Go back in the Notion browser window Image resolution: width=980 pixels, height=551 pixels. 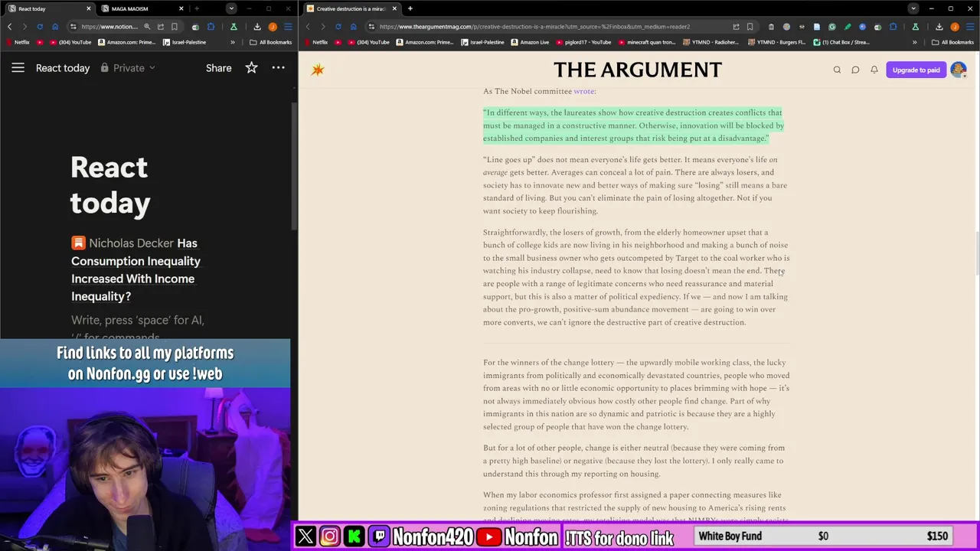(x=10, y=27)
